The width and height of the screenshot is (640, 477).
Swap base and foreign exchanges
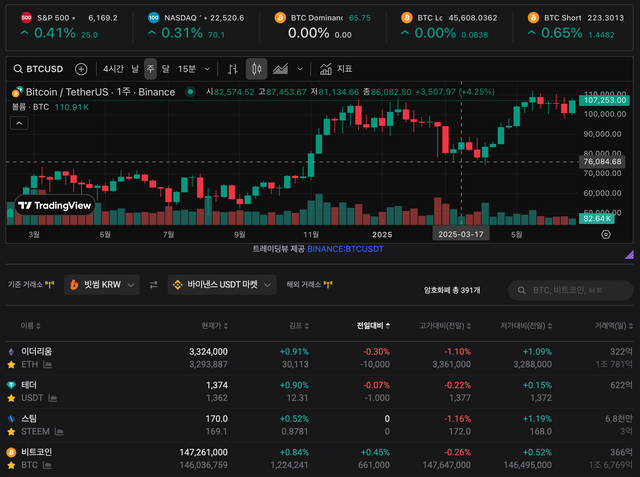[x=153, y=285]
